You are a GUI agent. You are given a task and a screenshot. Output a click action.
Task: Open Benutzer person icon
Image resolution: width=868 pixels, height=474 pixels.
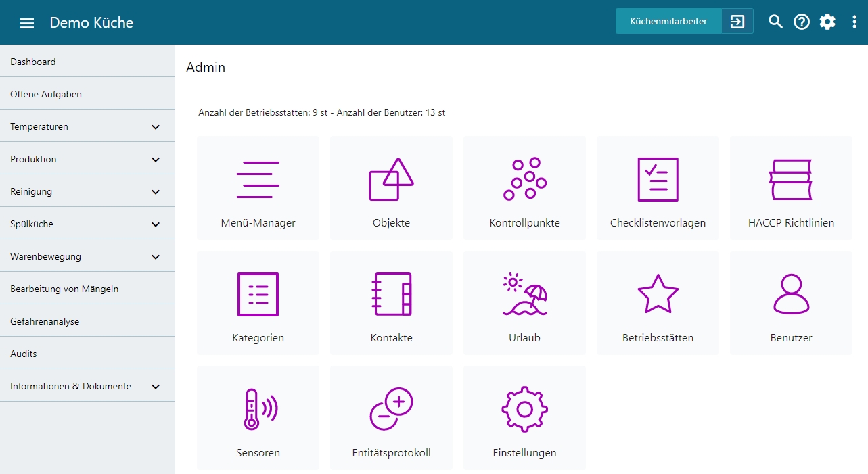click(791, 294)
